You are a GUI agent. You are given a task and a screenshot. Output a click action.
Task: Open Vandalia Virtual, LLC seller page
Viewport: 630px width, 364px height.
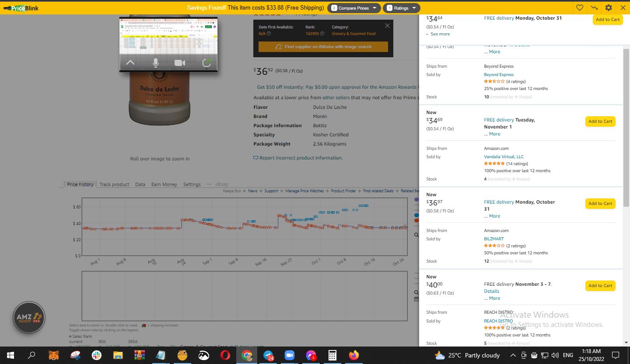(504, 157)
